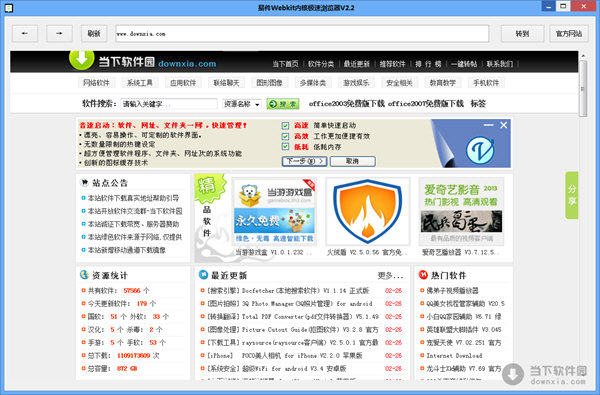Open the 爱奇艺影音 thumbnail

pos(461,211)
